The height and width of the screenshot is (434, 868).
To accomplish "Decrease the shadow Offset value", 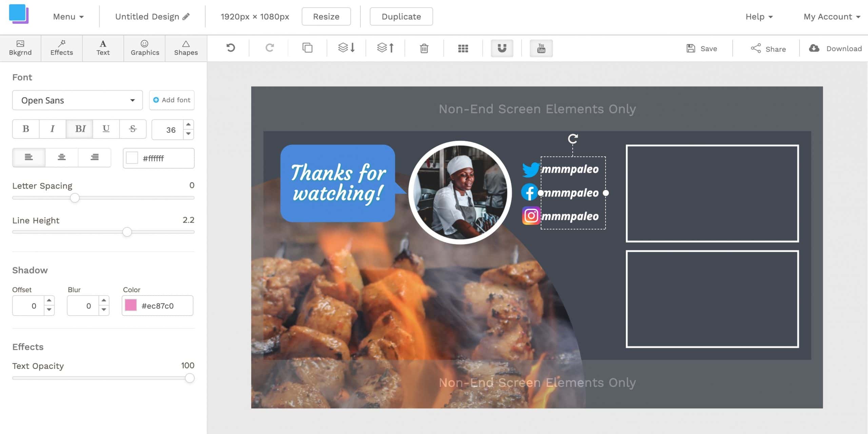I will tap(49, 310).
